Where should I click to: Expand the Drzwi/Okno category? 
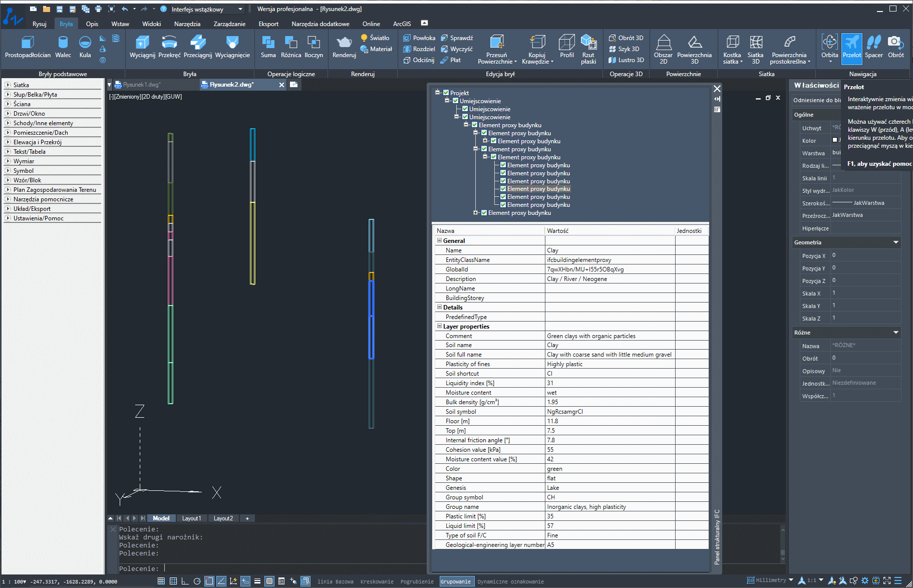click(8, 114)
